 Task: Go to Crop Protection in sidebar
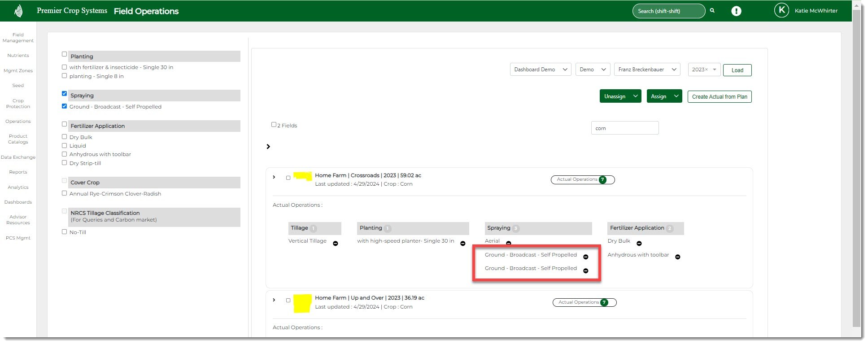[18, 104]
